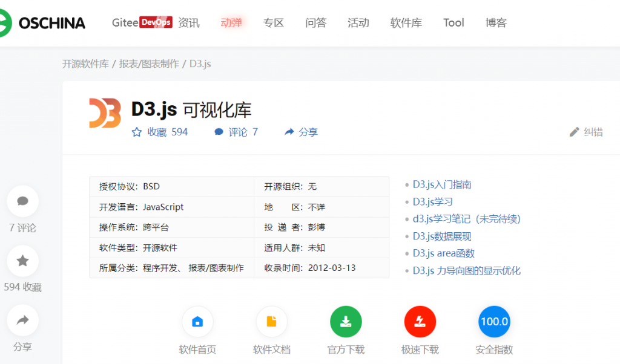This screenshot has height=364, width=620.
Task: Open the 资讯 menu item
Action: click(x=189, y=23)
